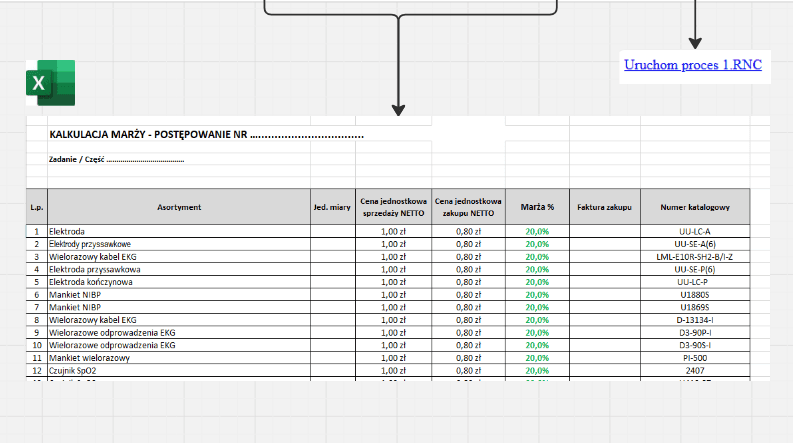793x443 pixels.
Task: Click the 20,0% margin in Elektroda row
Action: [537, 232]
